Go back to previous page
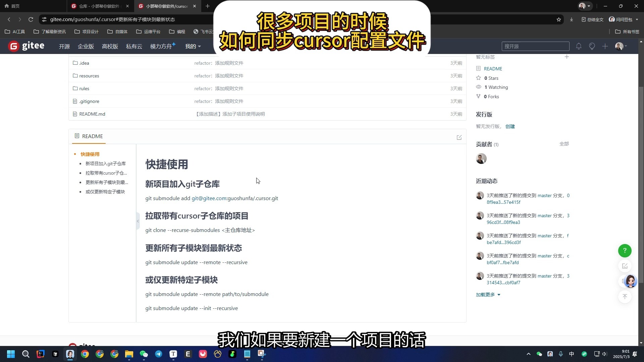The width and height of the screenshot is (644, 362). [9, 19]
